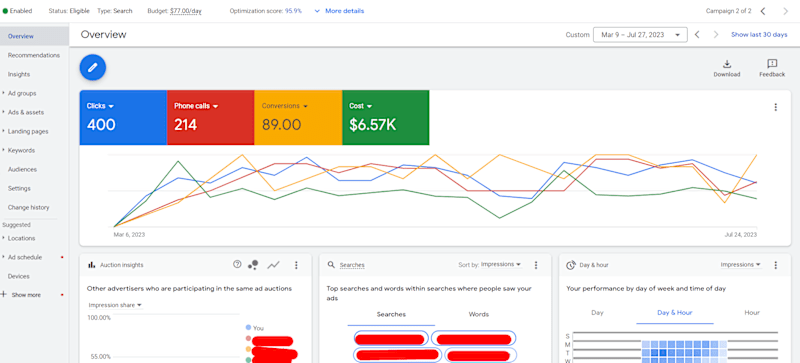
Task: Open scorecard chart three-dot menu
Action: tap(776, 107)
